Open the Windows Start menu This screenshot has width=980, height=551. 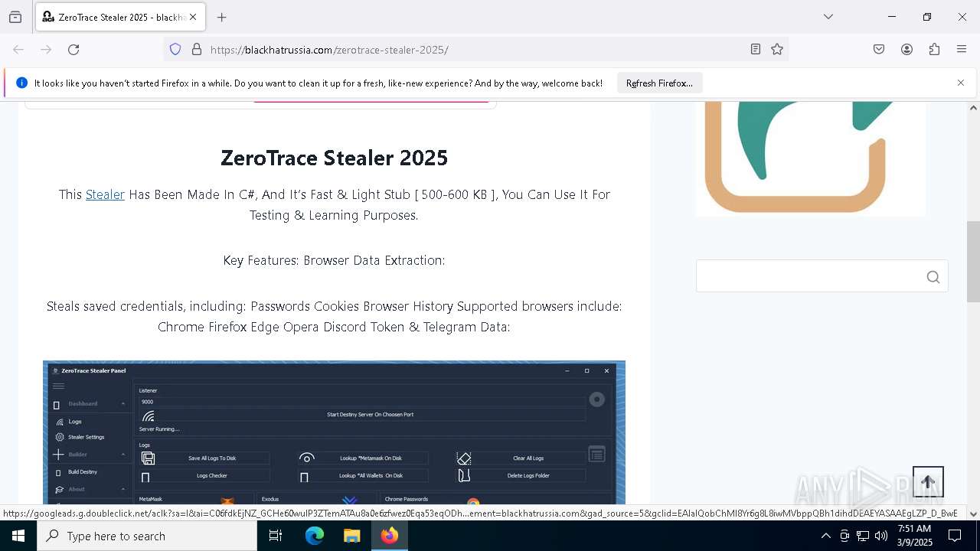tap(18, 536)
